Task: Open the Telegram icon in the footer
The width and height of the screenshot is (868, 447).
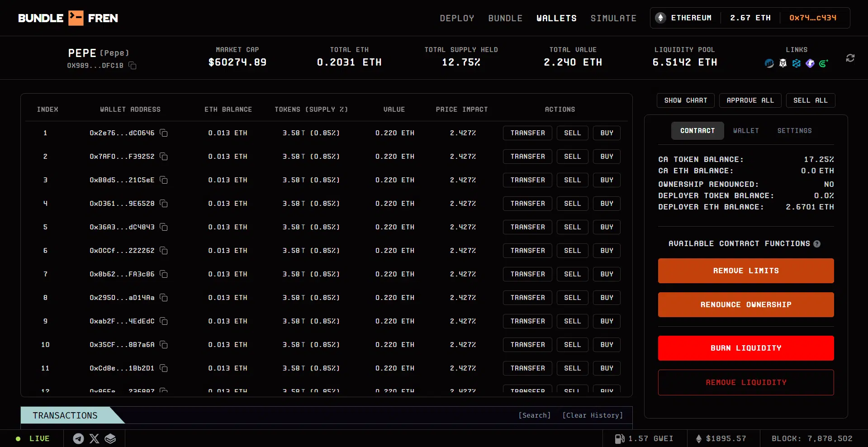Action: (78, 438)
